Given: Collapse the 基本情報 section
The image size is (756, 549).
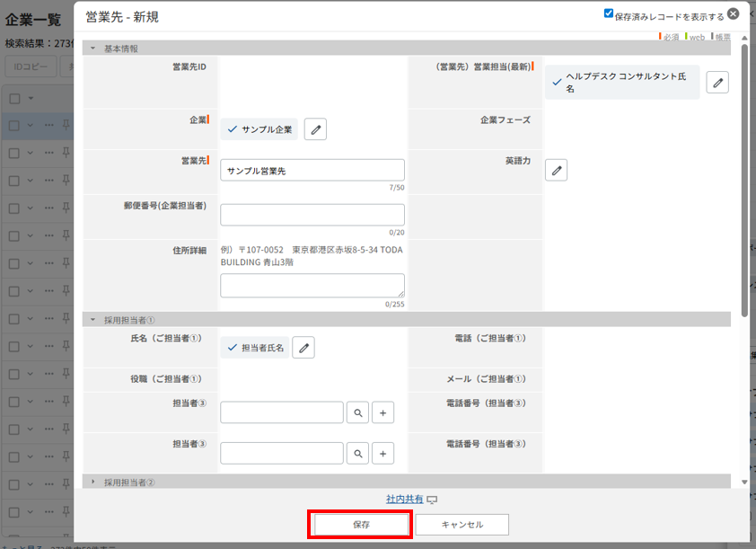Looking at the screenshot, I should pyautogui.click(x=92, y=49).
